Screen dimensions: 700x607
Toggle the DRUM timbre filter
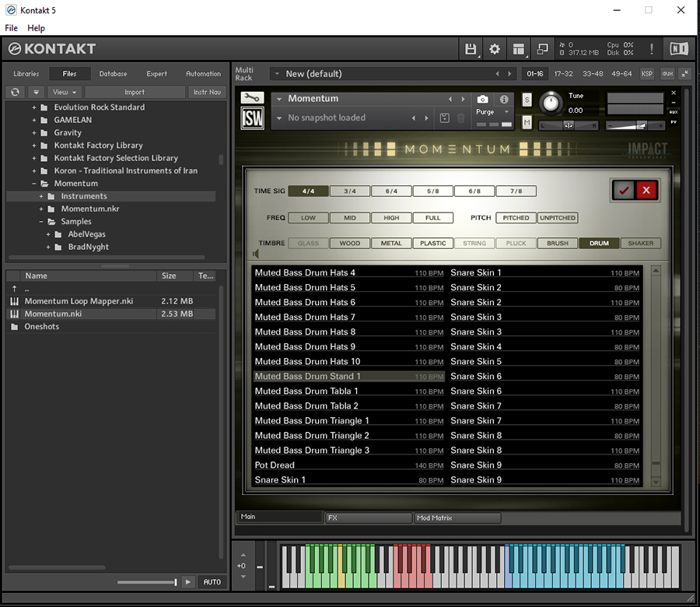[x=599, y=244]
